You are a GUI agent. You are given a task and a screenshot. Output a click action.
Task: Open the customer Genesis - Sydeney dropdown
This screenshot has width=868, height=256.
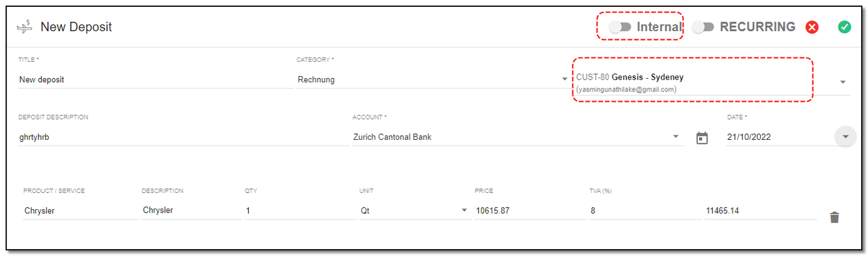point(843,81)
